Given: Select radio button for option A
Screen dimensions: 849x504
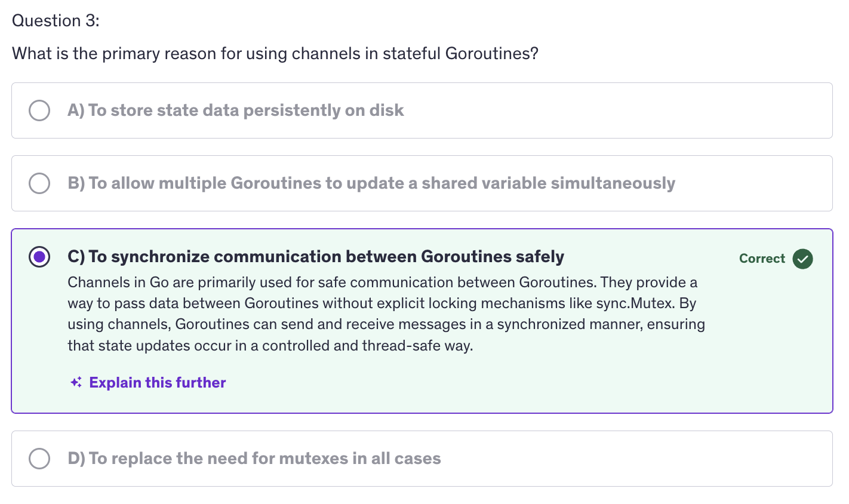Looking at the screenshot, I should pos(39,110).
